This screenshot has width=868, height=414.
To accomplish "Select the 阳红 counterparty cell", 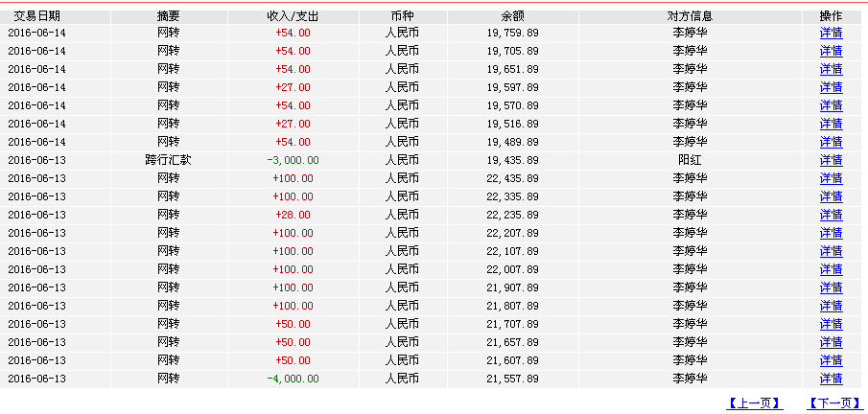I will click(690, 160).
